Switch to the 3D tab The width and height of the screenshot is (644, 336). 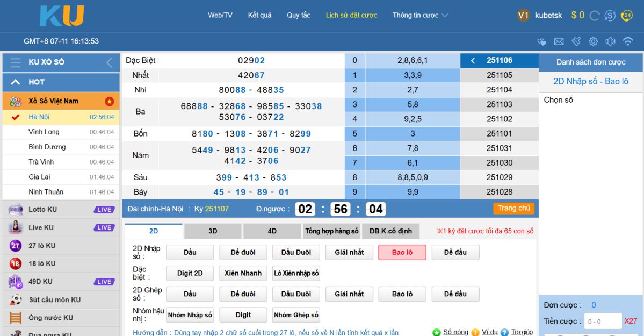(x=213, y=231)
